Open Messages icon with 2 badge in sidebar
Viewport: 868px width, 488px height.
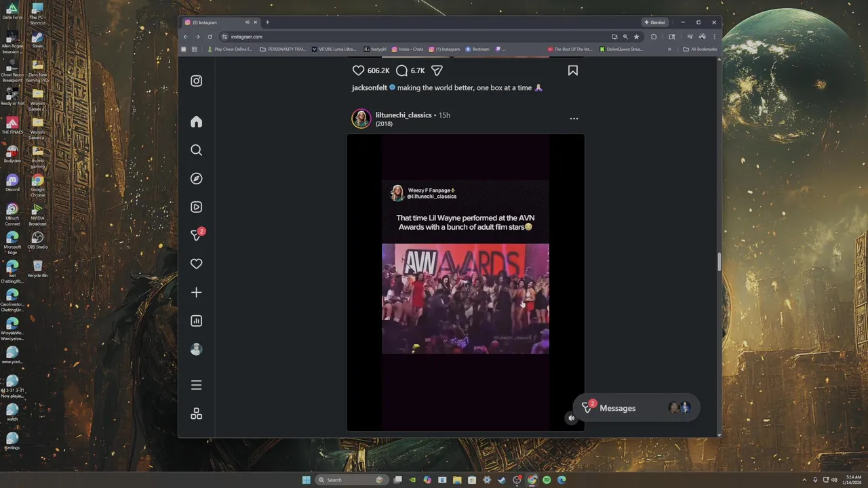[197, 235]
